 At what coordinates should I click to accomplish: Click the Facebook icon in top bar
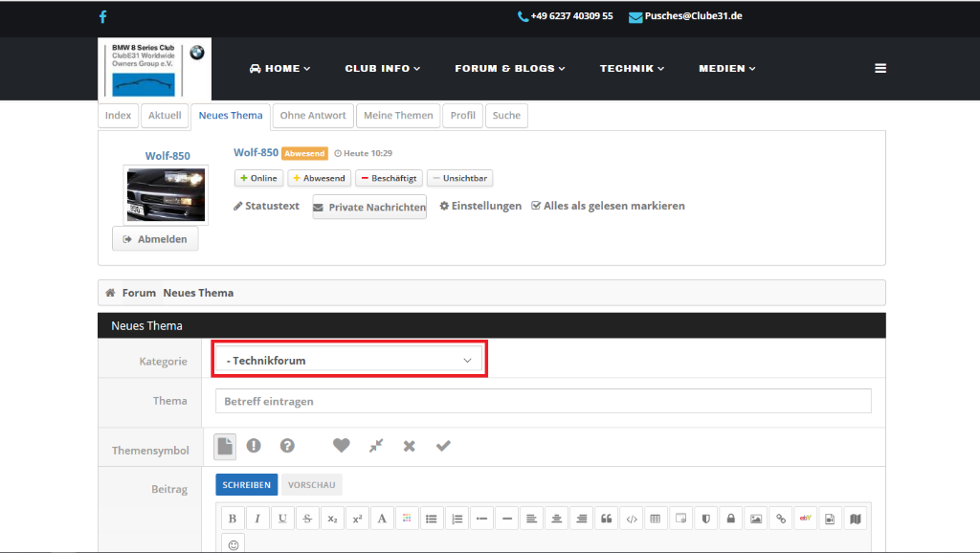[x=102, y=16]
